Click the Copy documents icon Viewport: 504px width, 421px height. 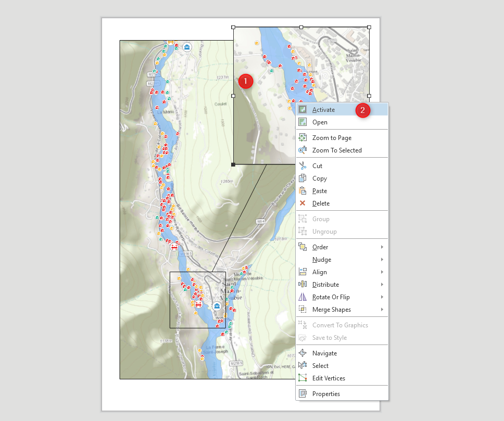pos(303,178)
